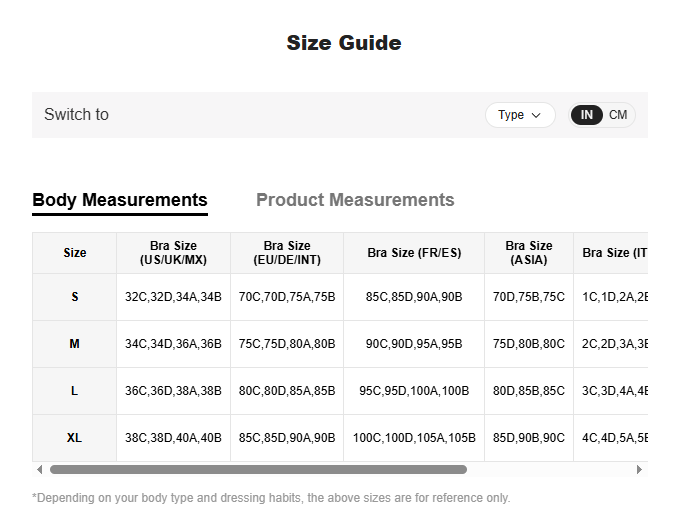Click the S size row label
679x519 pixels.
[x=74, y=297]
